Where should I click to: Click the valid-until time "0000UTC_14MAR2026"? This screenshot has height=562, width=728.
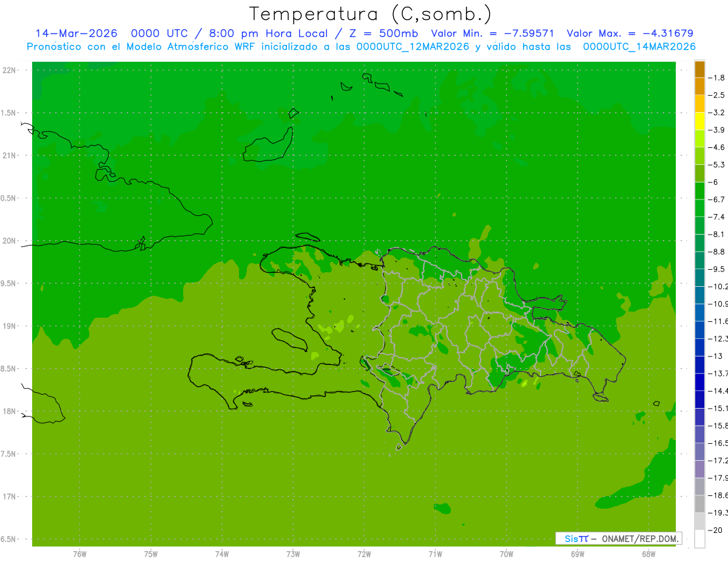tap(639, 47)
